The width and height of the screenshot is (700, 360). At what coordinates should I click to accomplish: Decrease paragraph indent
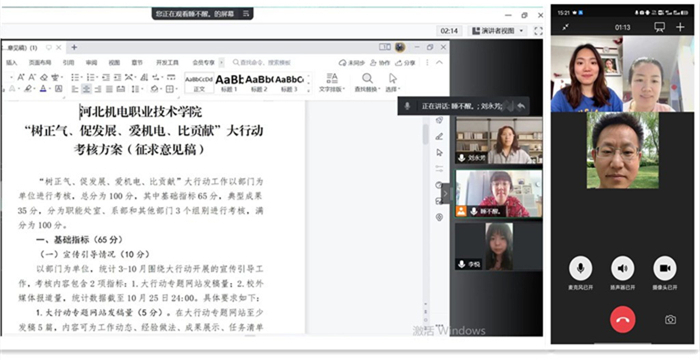coord(106,77)
